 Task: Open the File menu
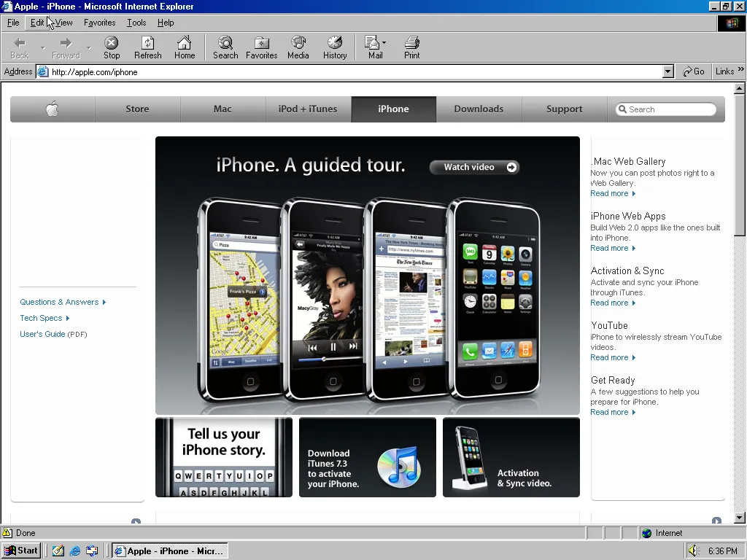(12, 23)
